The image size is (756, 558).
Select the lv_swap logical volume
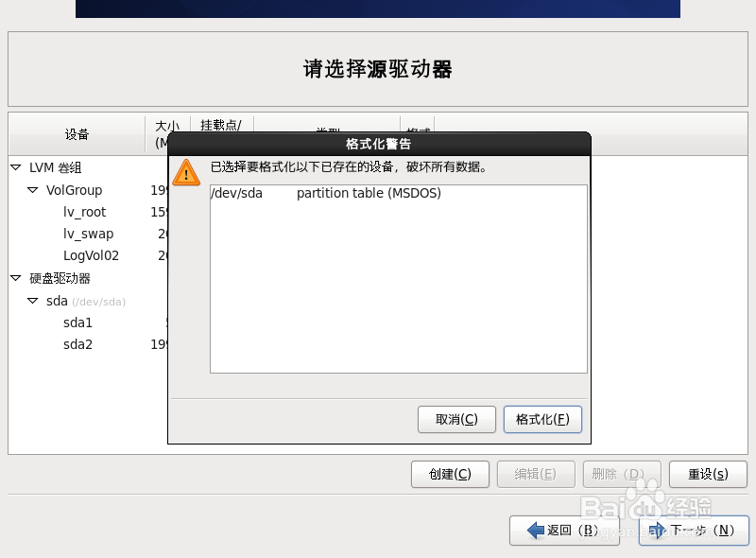87,234
